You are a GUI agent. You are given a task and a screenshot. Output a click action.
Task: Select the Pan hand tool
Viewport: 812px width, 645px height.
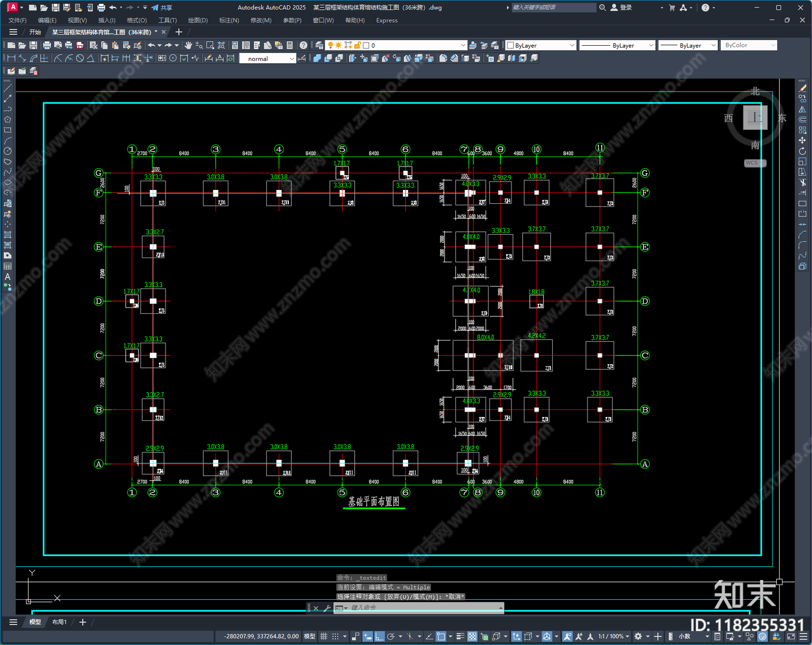point(188,45)
